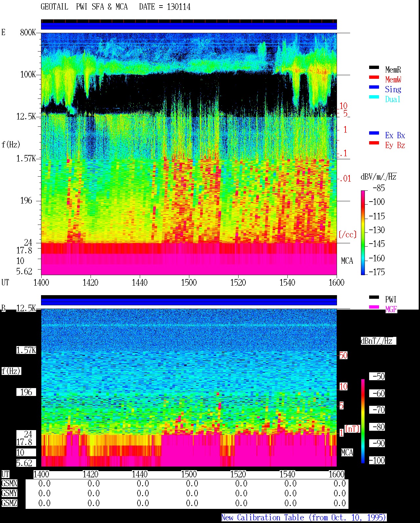This screenshot has width=420, height=523.
Task: Click the dBnT magnetic field color bar
Action: tap(363, 421)
